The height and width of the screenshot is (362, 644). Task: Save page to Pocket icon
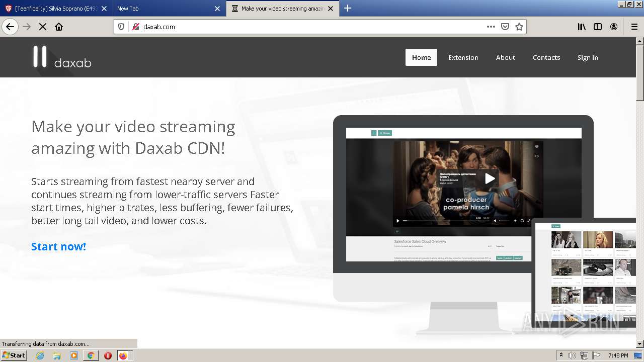[x=505, y=27]
